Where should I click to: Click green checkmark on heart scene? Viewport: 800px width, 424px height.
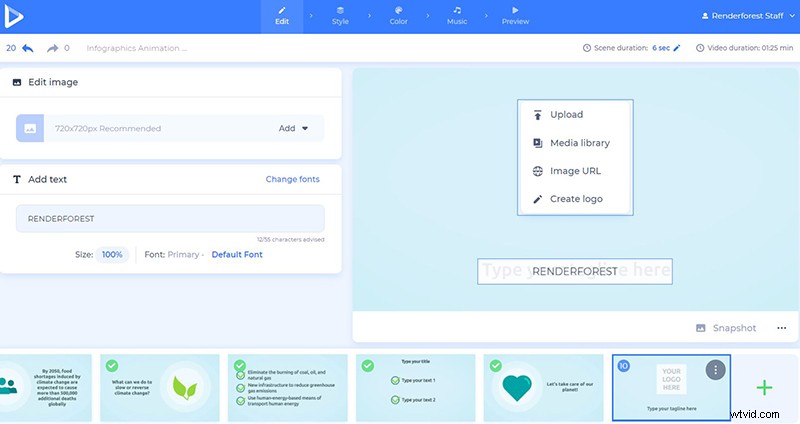(x=495, y=366)
